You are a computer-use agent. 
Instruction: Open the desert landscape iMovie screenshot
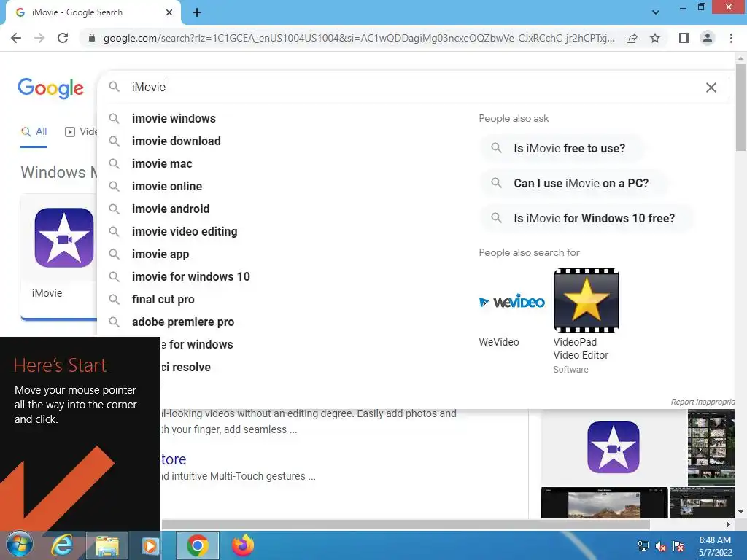604,502
